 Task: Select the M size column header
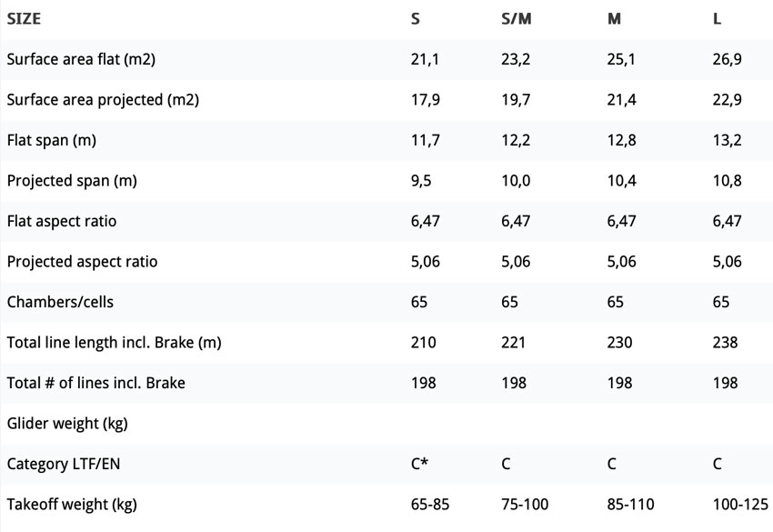coord(614,19)
